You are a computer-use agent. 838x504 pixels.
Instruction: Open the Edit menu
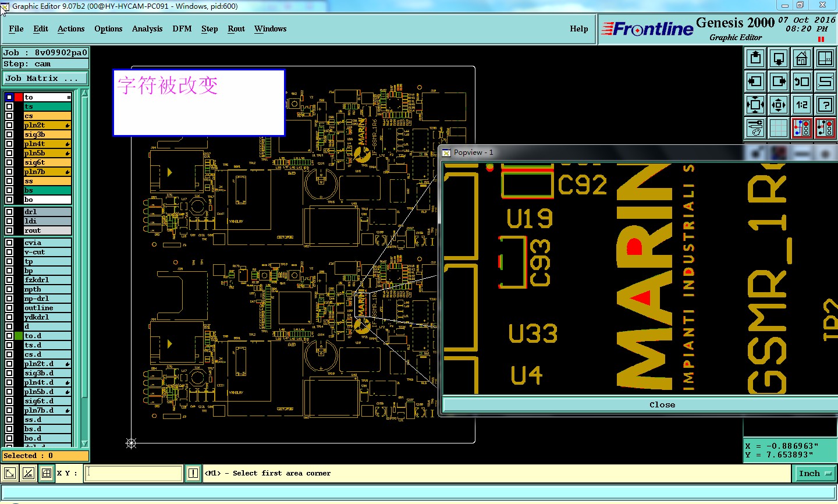41,29
